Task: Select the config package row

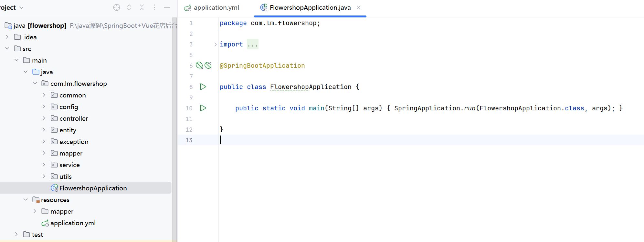Action: (86, 106)
